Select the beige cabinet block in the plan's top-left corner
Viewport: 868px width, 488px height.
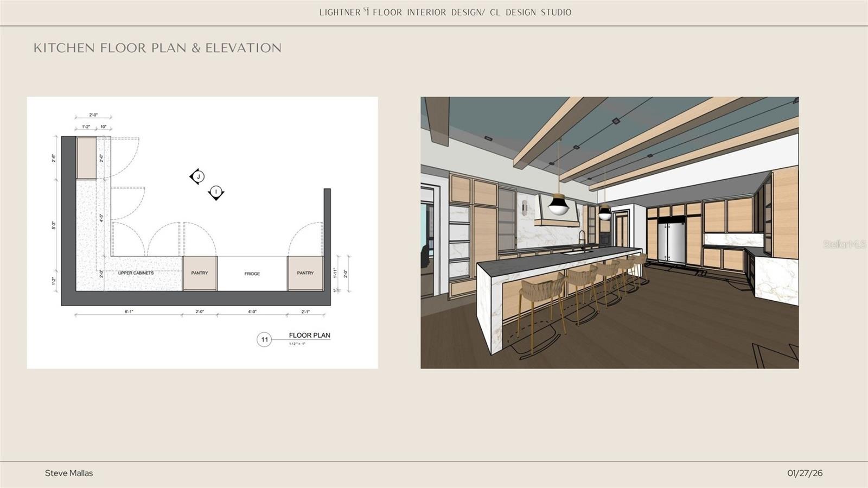coord(86,158)
